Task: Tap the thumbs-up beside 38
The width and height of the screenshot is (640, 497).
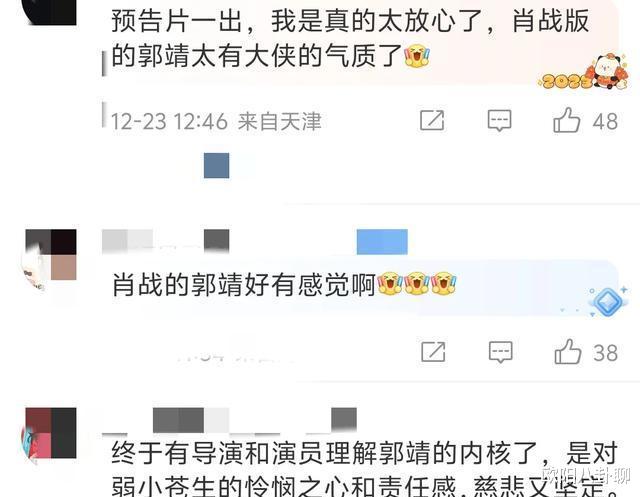Action: click(x=568, y=351)
